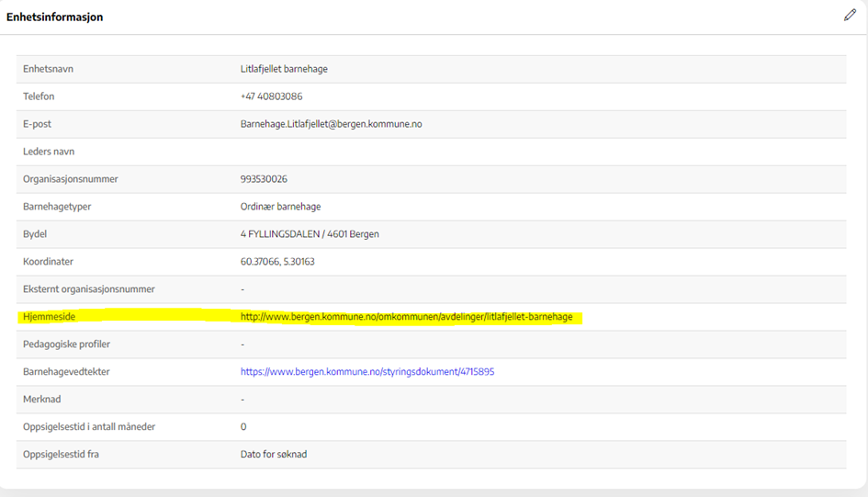The image size is (868, 497).
Task: Select the Litlafjellet barnehage name value
Action: (284, 69)
